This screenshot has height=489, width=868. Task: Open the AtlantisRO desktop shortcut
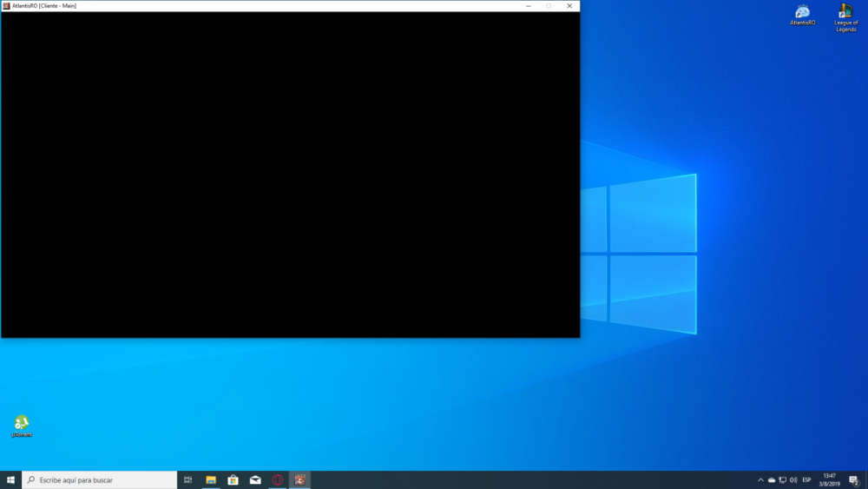pyautogui.click(x=802, y=13)
